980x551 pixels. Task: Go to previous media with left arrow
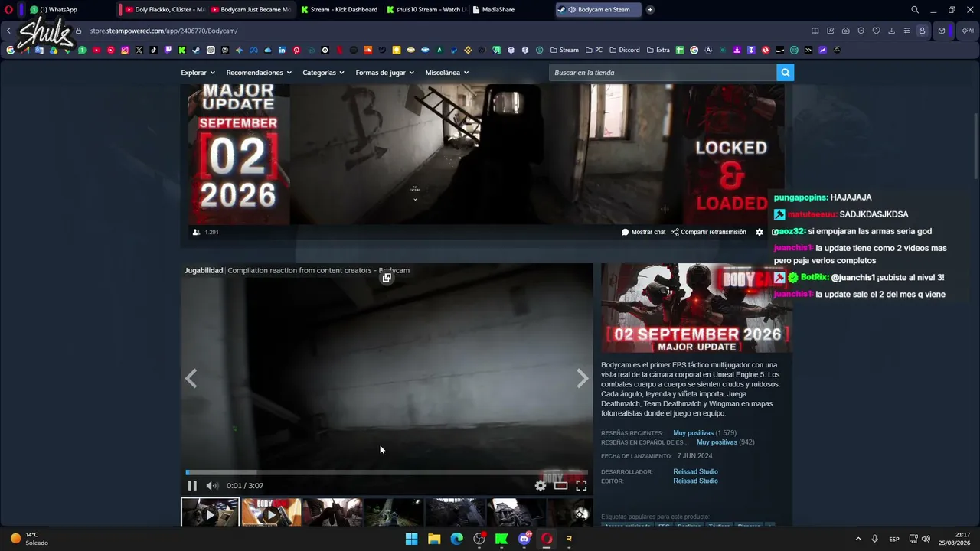191,378
